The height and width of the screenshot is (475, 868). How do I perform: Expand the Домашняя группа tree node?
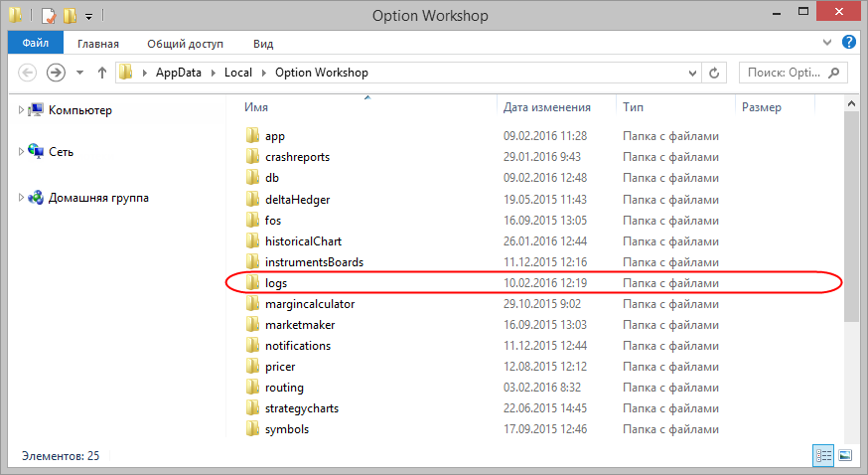(21, 198)
